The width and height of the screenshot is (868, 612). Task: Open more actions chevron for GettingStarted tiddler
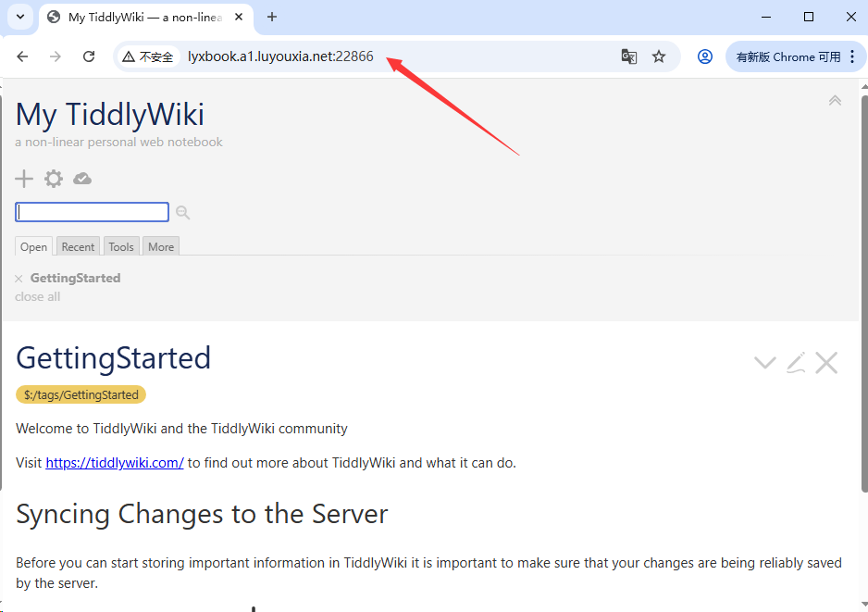click(765, 363)
